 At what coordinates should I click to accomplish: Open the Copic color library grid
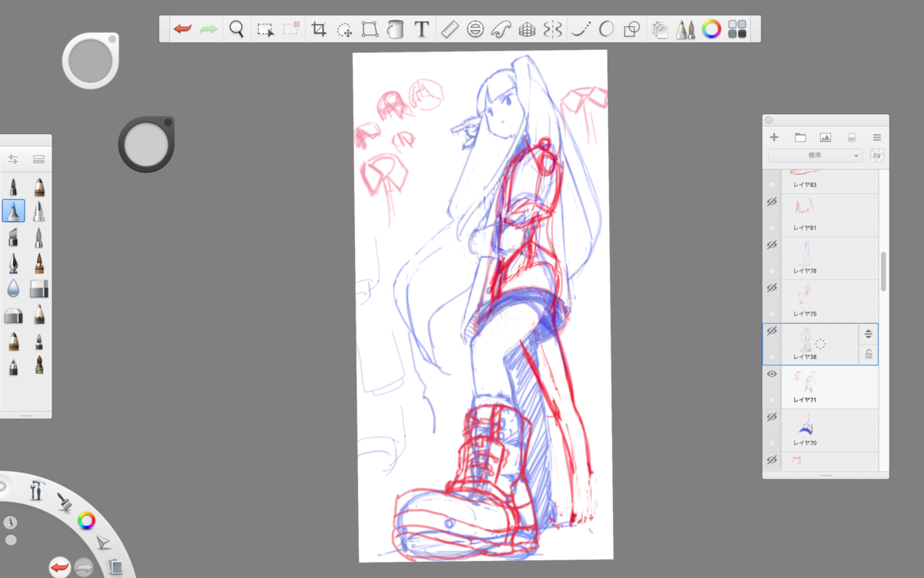[737, 29]
